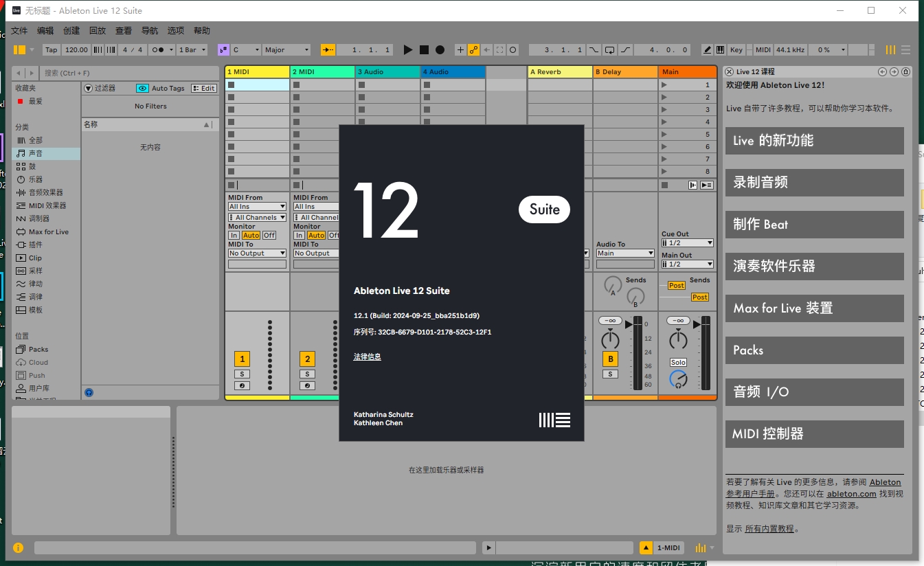Viewport: 924px width, 566px height.
Task: Toggle Auto Tags eye button
Action: pos(142,88)
